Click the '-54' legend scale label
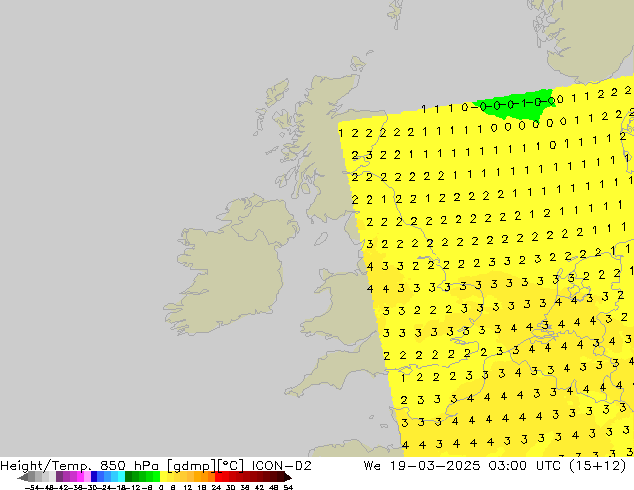This screenshot has height=490, width=634. [32, 487]
